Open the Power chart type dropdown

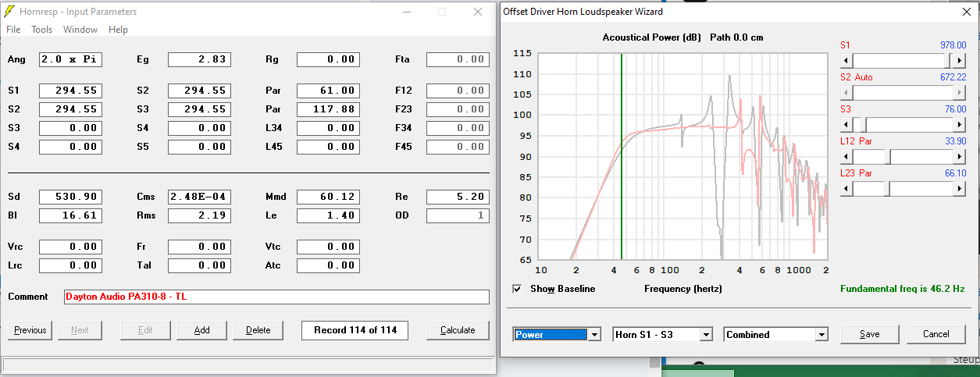(593, 334)
